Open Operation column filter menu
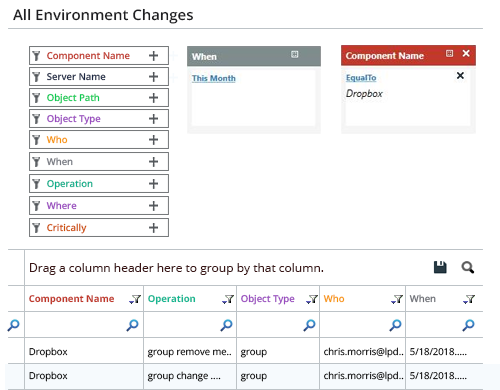The height and width of the screenshot is (390, 500). click(x=228, y=299)
